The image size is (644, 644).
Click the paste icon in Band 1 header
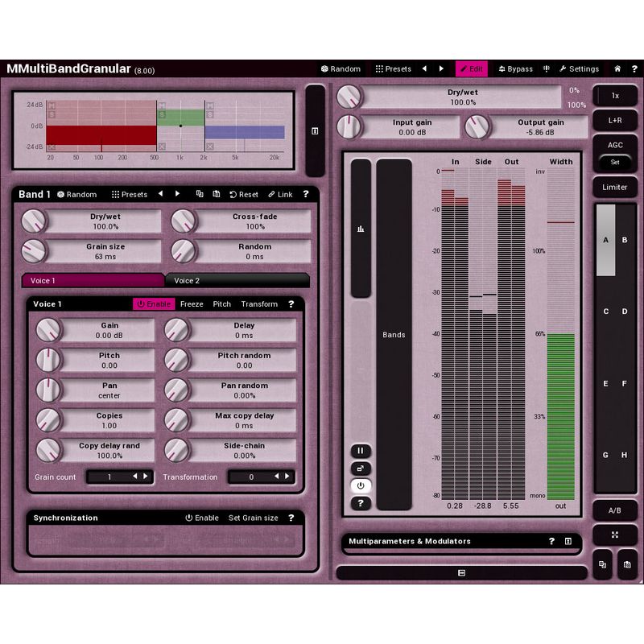pyautogui.click(x=217, y=194)
